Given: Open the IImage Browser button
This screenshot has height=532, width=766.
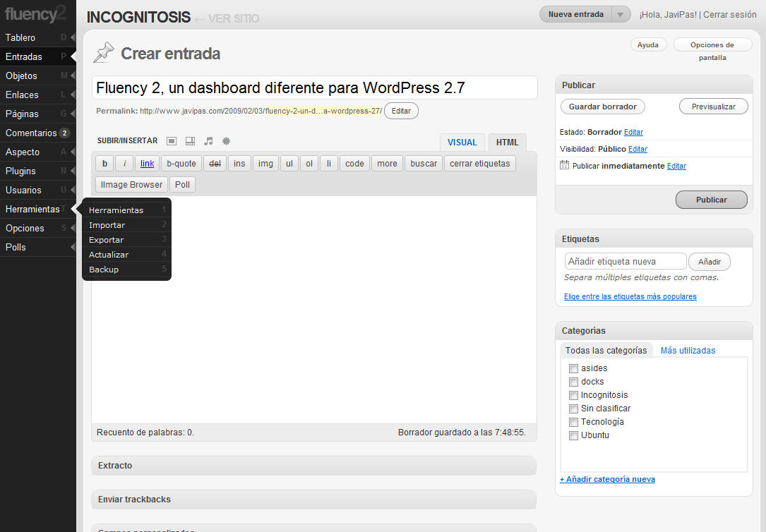Looking at the screenshot, I should pos(131,184).
